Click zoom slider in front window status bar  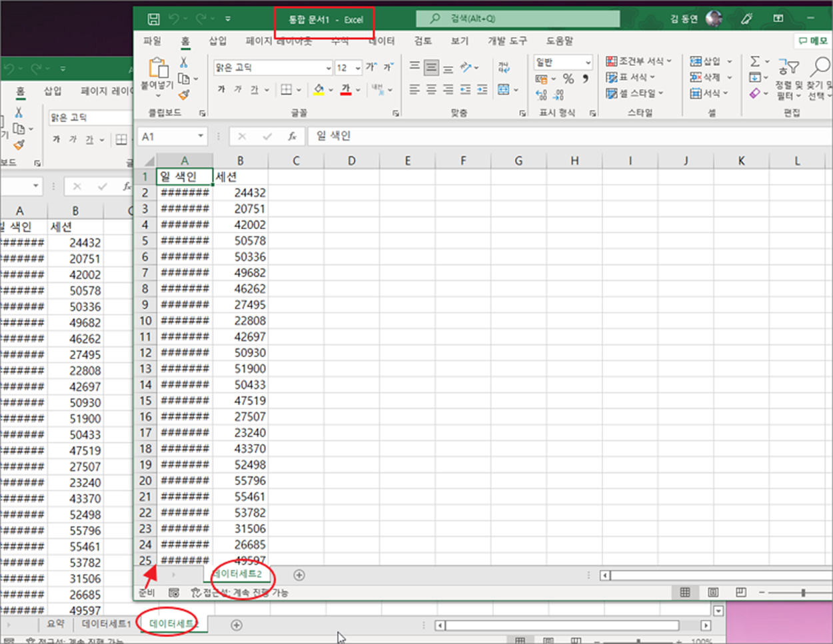pyautogui.click(x=803, y=593)
